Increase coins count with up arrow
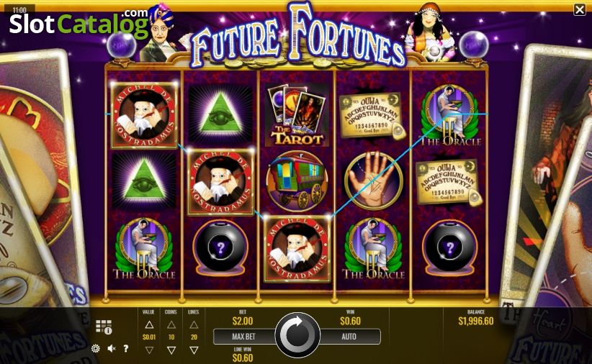The width and height of the screenshot is (592, 364). tap(171, 324)
